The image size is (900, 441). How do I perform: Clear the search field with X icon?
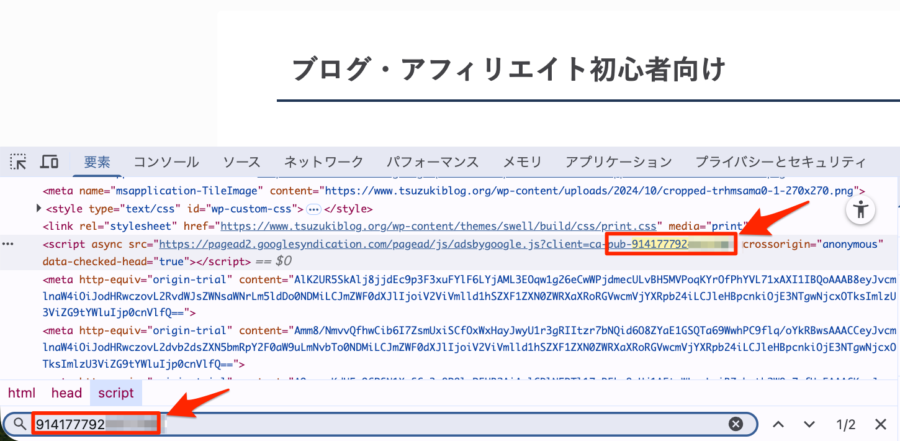(735, 424)
